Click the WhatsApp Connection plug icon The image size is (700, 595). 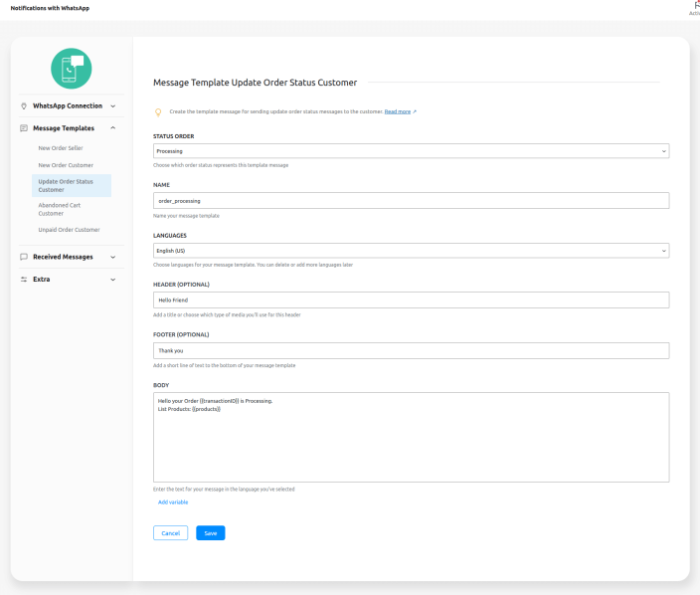click(x=24, y=105)
